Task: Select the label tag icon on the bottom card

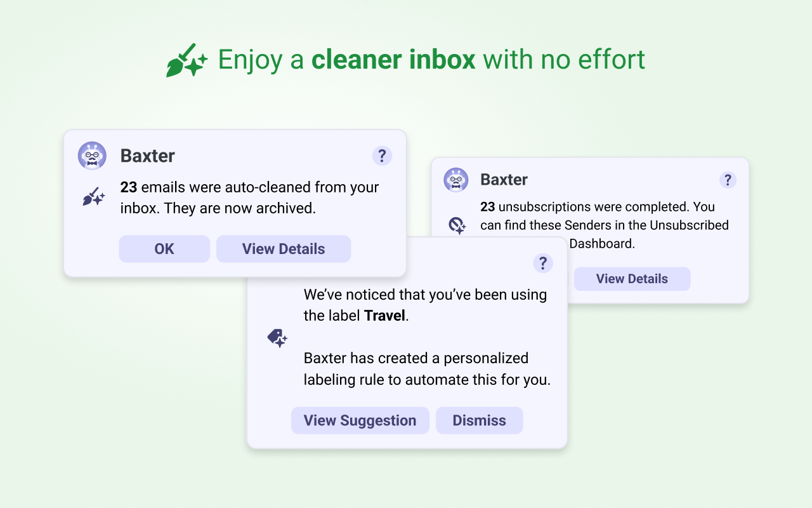Action: [x=277, y=337]
